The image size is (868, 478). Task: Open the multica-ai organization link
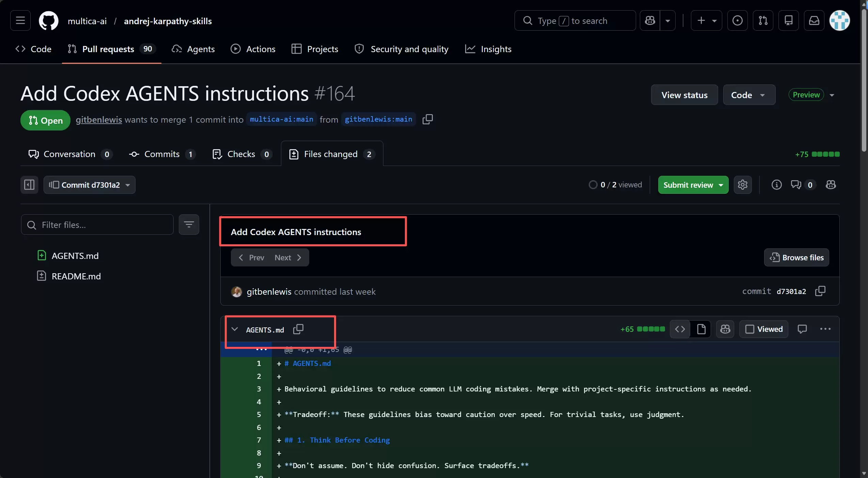pos(87,21)
